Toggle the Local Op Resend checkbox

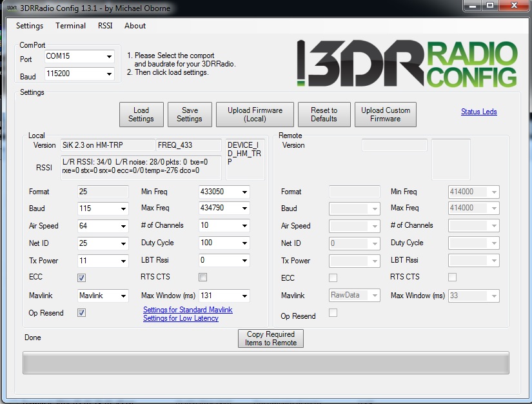pyautogui.click(x=81, y=312)
